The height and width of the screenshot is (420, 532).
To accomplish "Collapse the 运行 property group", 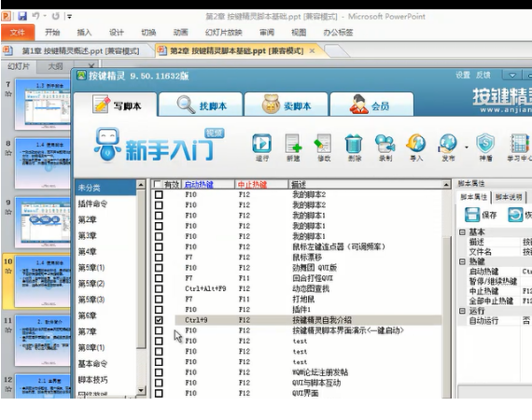I will [x=462, y=311].
